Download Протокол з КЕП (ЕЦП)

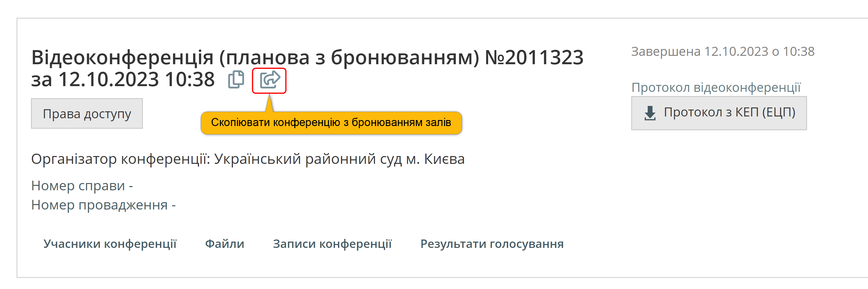coord(719,113)
